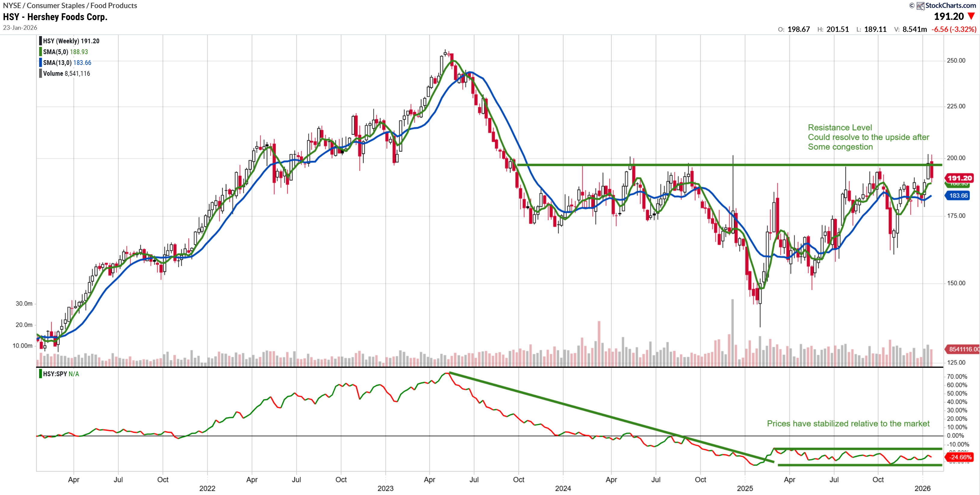The height and width of the screenshot is (495, 980).
Task: Click the green HSY:SPY legend marker
Action: 40,374
